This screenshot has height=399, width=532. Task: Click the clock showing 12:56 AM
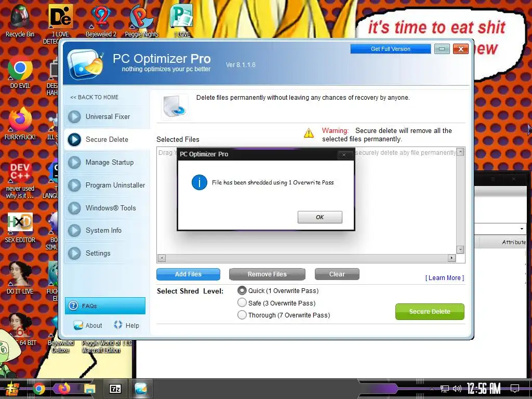[484, 389]
